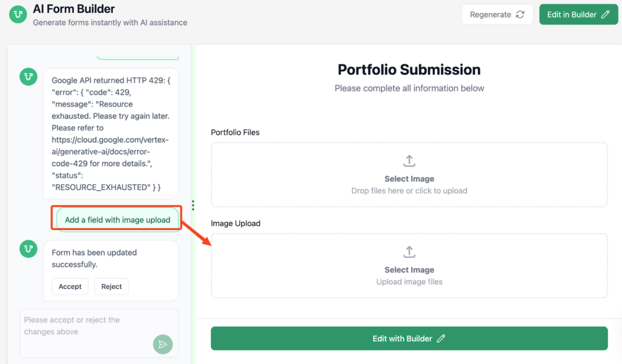Click the Regenerate refresh arrows icon
Image resolution: width=622 pixels, height=364 pixels.
pyautogui.click(x=520, y=15)
